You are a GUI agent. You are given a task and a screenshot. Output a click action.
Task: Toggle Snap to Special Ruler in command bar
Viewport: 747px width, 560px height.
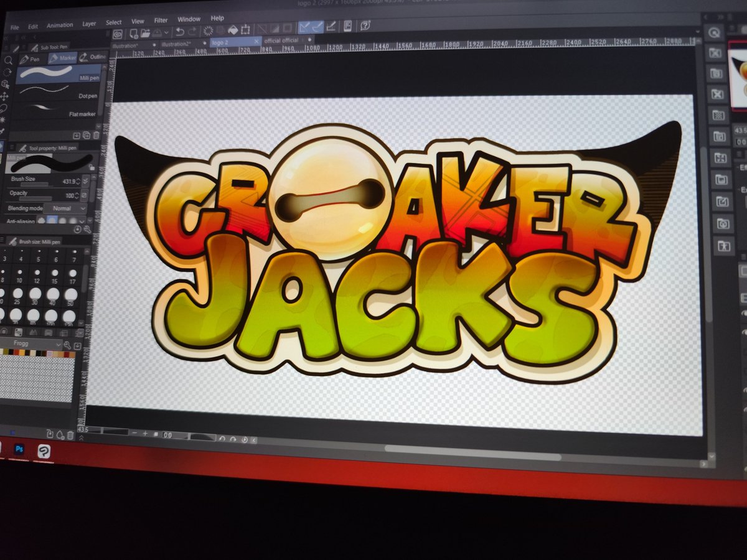pos(317,27)
